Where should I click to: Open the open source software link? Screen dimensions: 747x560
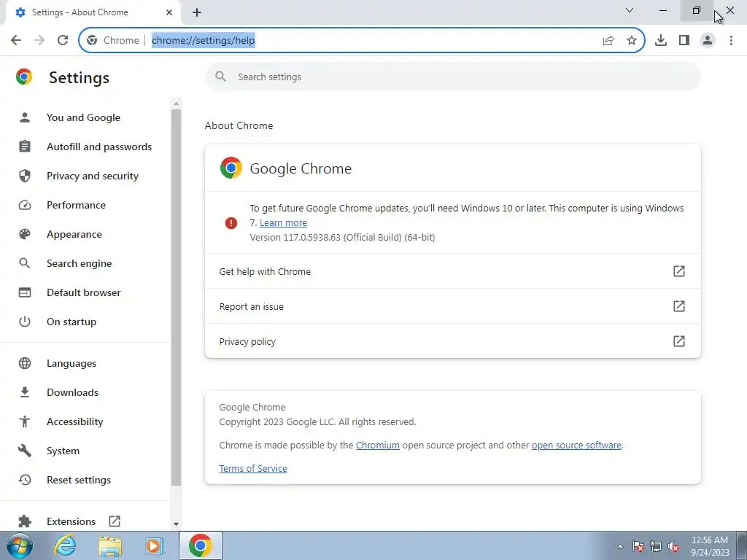[576, 446]
